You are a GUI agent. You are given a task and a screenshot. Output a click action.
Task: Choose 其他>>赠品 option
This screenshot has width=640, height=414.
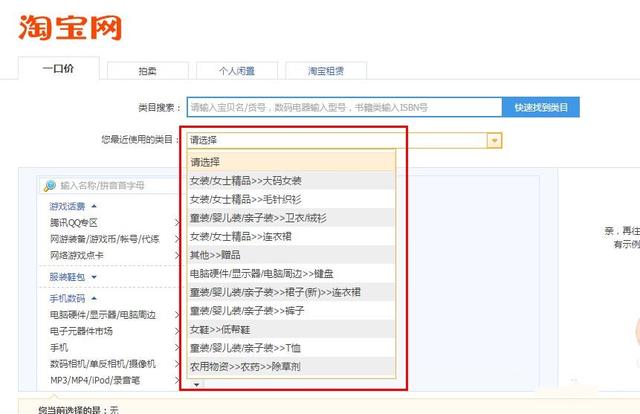coord(291,255)
